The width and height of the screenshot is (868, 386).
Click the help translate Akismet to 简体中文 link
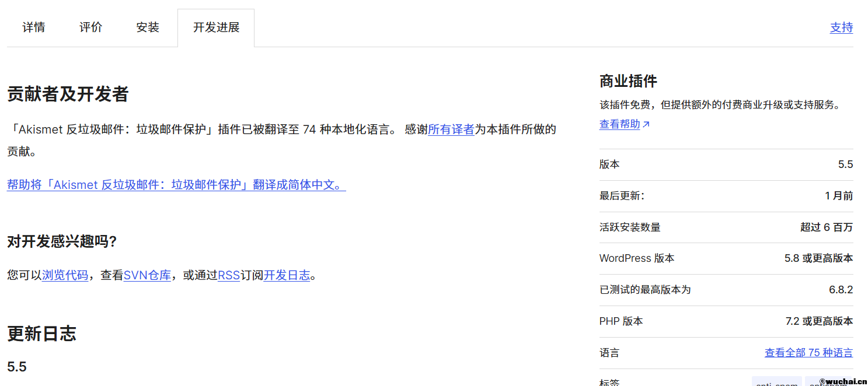point(176,185)
